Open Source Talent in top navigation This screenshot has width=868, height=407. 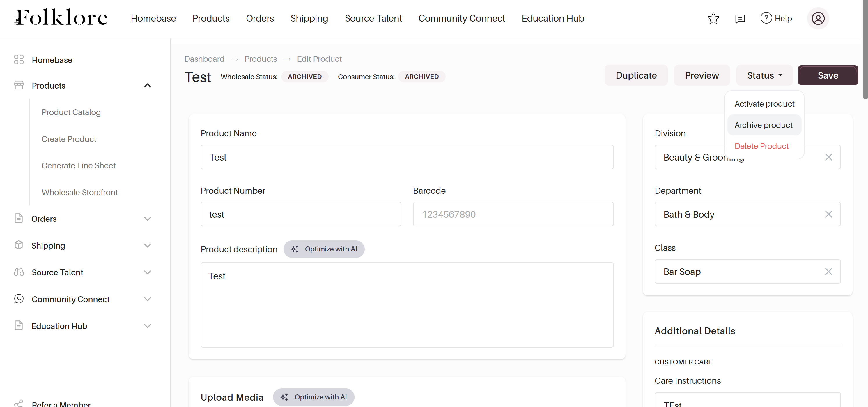click(373, 18)
